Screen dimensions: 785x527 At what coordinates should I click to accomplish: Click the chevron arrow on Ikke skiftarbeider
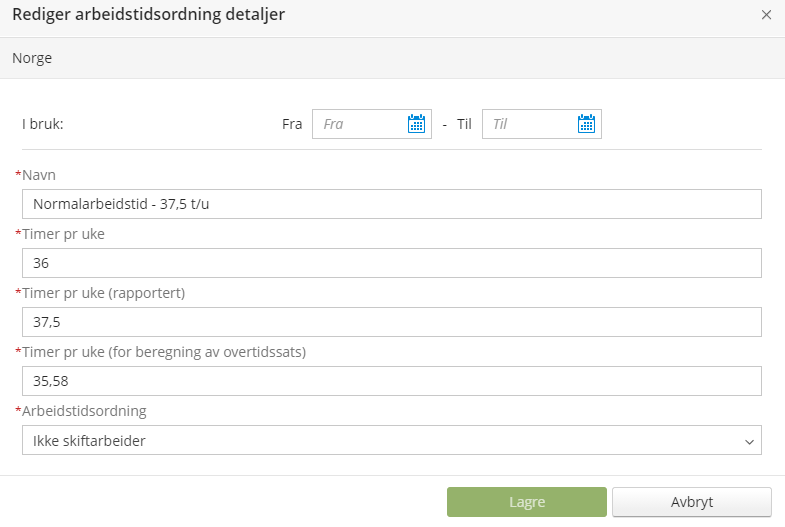click(750, 441)
